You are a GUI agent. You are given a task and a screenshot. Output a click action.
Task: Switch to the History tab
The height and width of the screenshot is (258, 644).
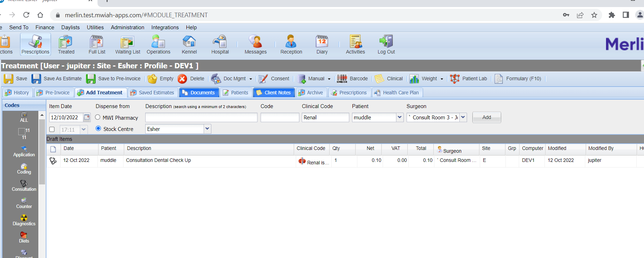[18, 93]
